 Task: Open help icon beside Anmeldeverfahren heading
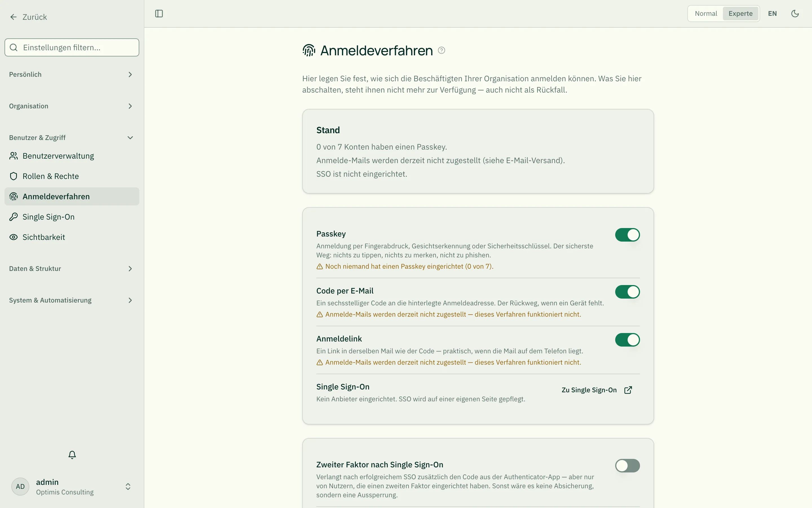[x=442, y=51]
